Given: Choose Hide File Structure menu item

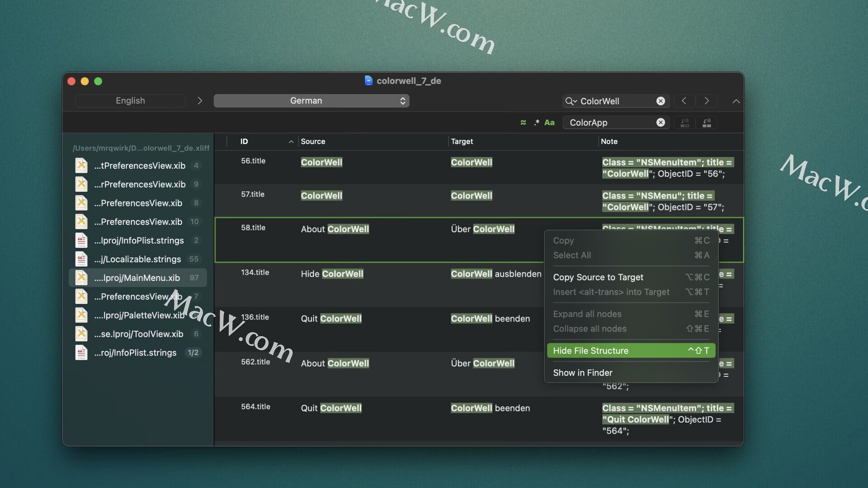Looking at the screenshot, I should 631,351.
